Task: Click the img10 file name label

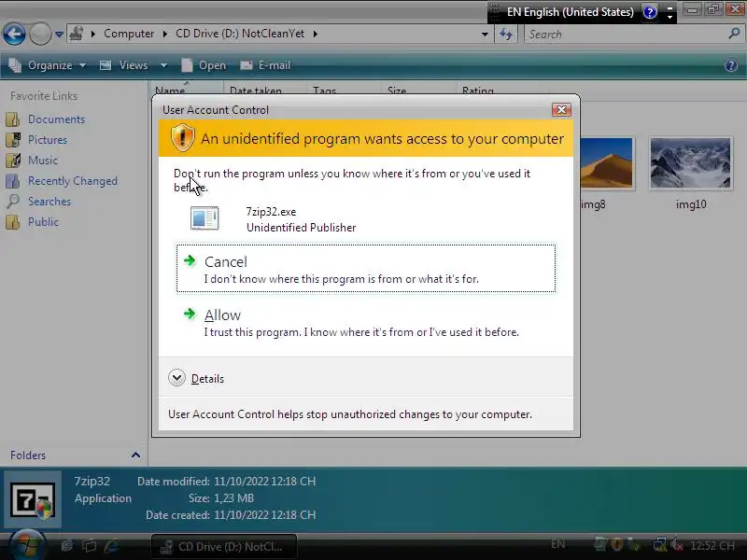Action: (x=691, y=204)
